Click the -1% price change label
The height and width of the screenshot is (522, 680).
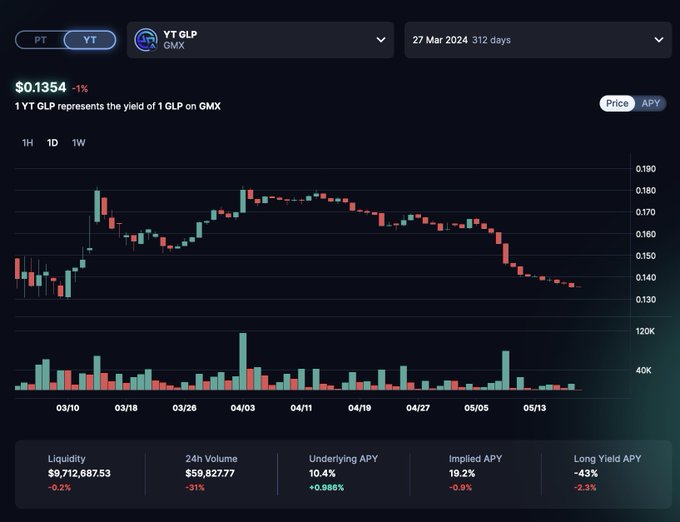[x=80, y=89]
